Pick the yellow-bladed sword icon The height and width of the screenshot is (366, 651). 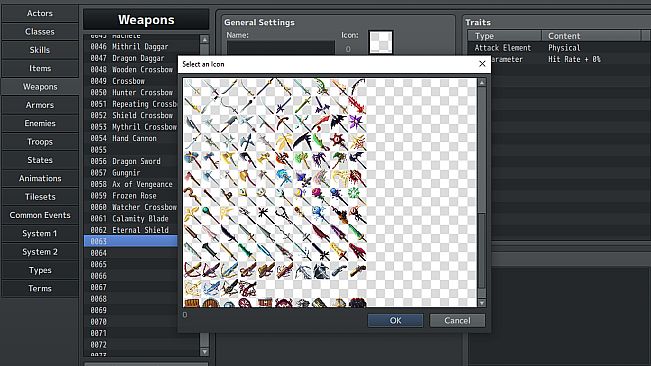pyautogui.click(x=339, y=252)
